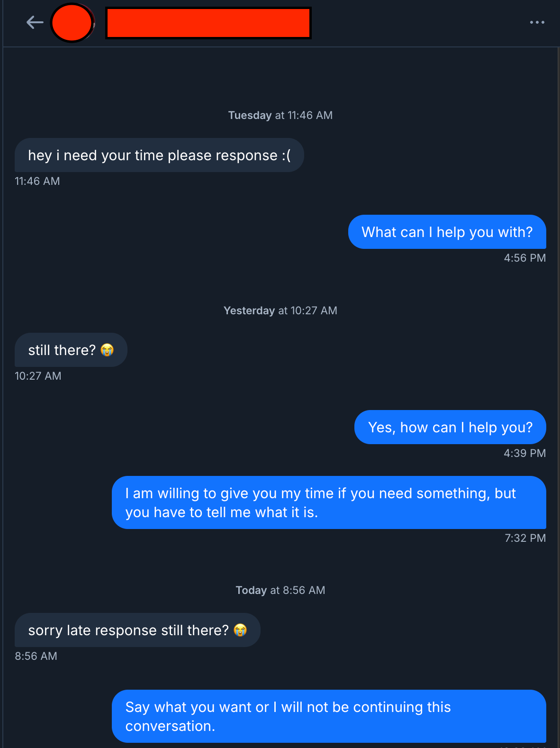Image resolution: width=560 pixels, height=748 pixels.
Task: Select the "What can I help you with?" bubble
Action: pyautogui.click(x=447, y=232)
